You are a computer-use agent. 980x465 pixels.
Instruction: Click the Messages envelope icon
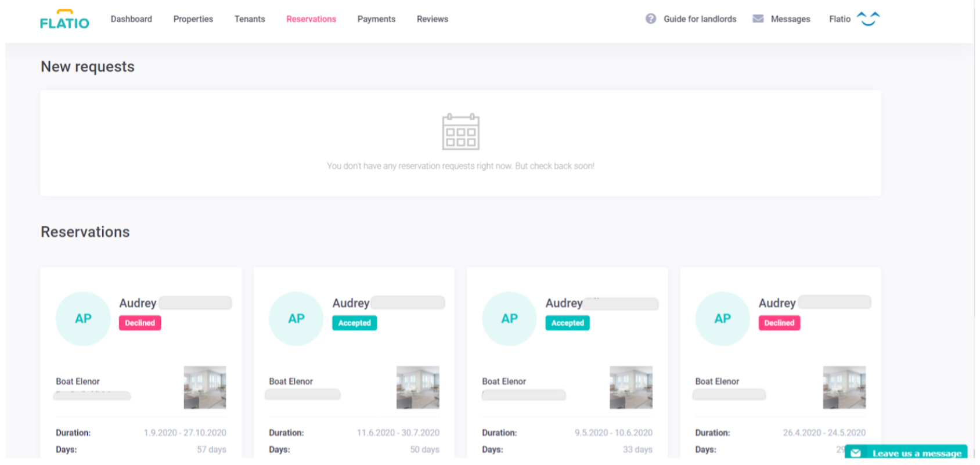[x=758, y=19]
